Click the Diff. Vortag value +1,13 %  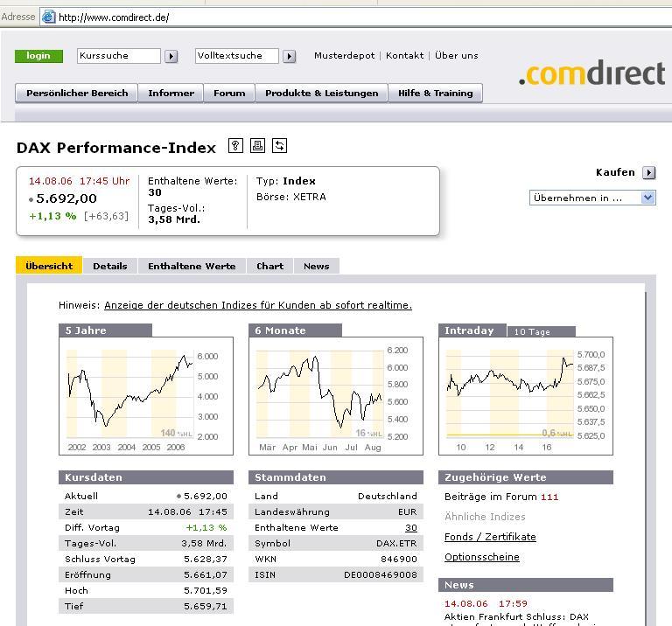pos(206,527)
